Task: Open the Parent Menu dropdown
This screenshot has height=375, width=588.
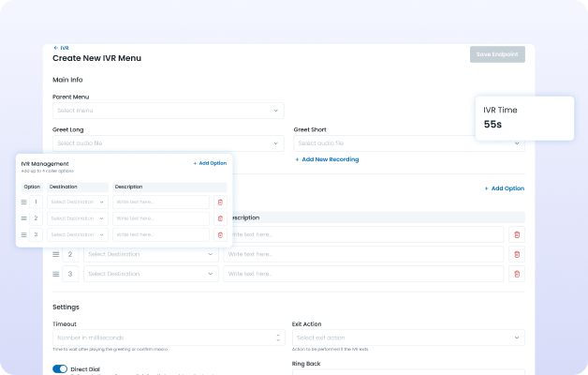Action: click(168, 111)
